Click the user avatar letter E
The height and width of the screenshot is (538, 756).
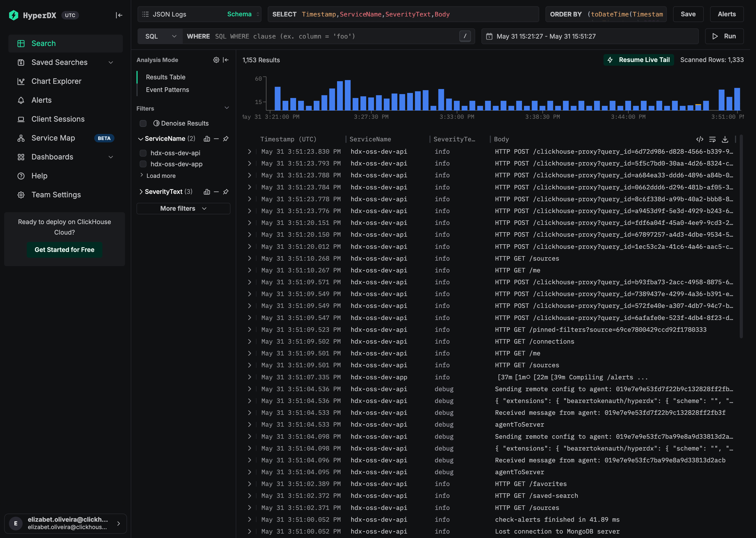15,524
